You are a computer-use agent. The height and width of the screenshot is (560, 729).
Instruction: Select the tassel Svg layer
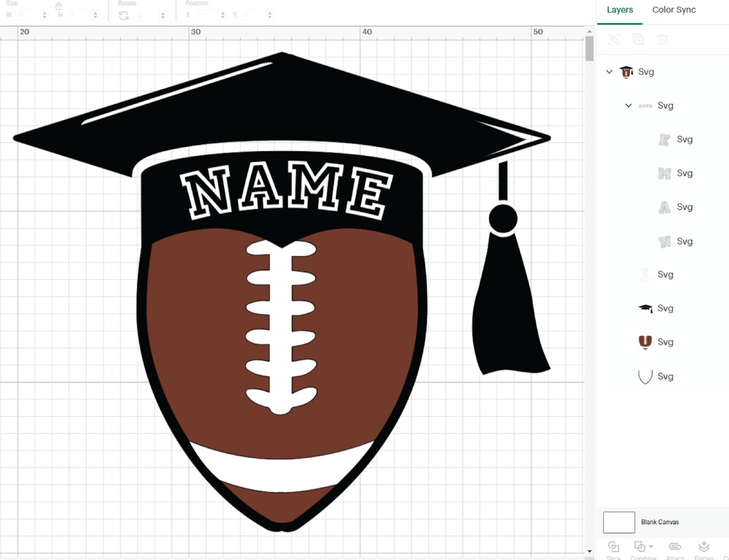pos(645,274)
